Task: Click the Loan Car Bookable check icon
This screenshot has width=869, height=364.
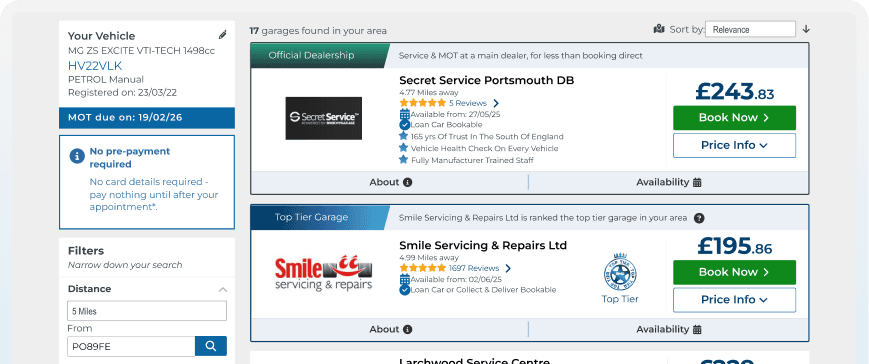Action: pos(405,125)
